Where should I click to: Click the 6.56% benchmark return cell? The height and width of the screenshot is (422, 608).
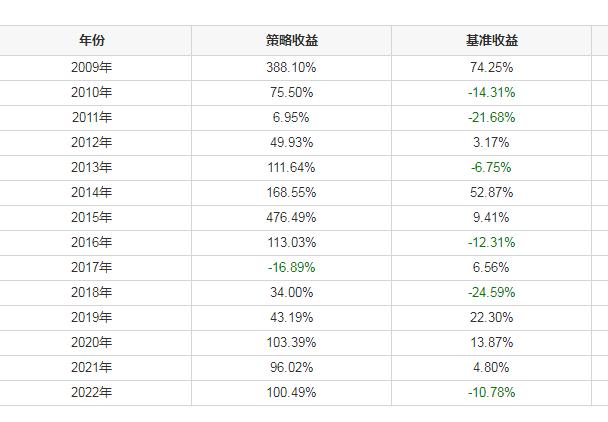[490, 267]
